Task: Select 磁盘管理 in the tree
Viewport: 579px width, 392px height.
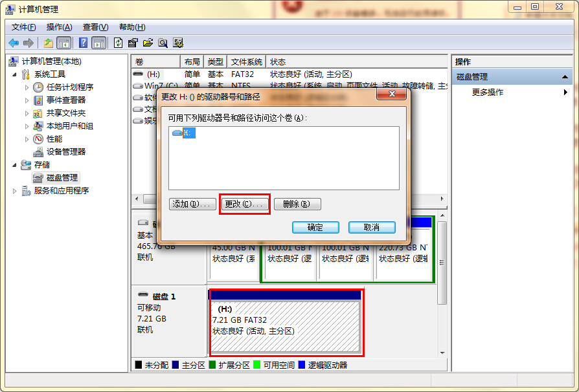Action: [62, 177]
